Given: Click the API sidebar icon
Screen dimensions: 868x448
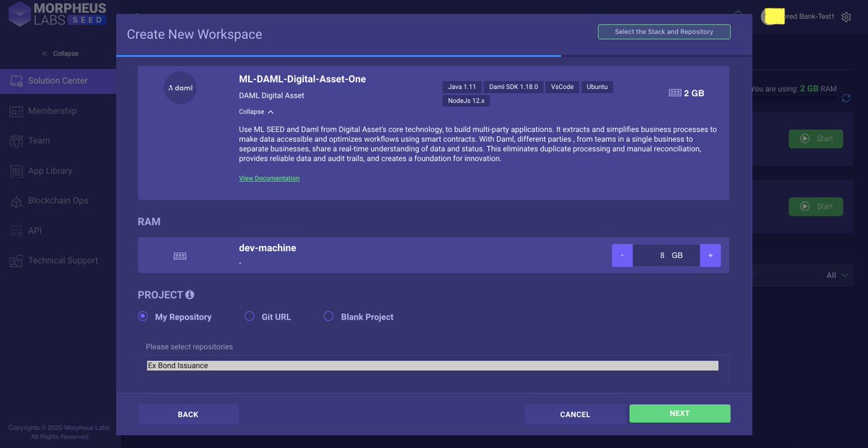Looking at the screenshot, I should pos(16,230).
